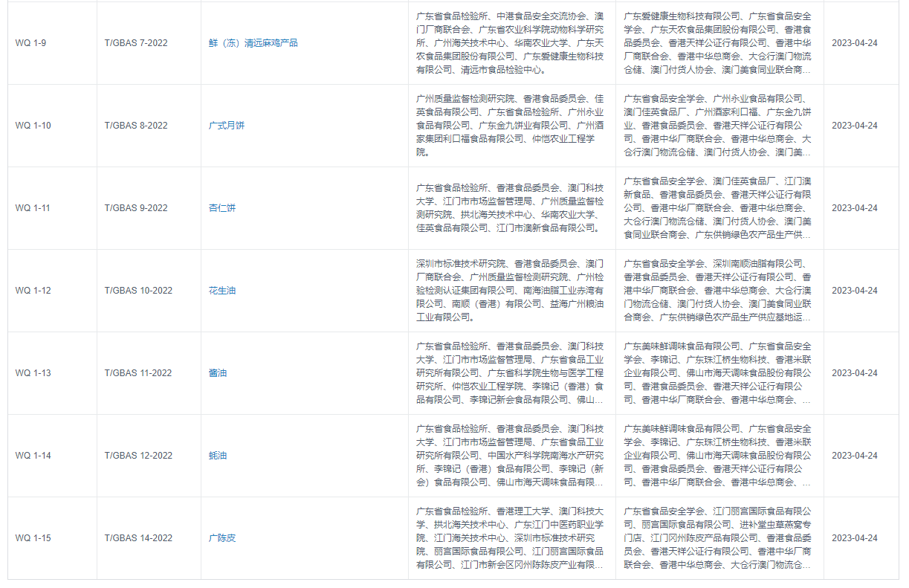Click the 2023-04-24 date in 广式月饼 row

(854, 126)
